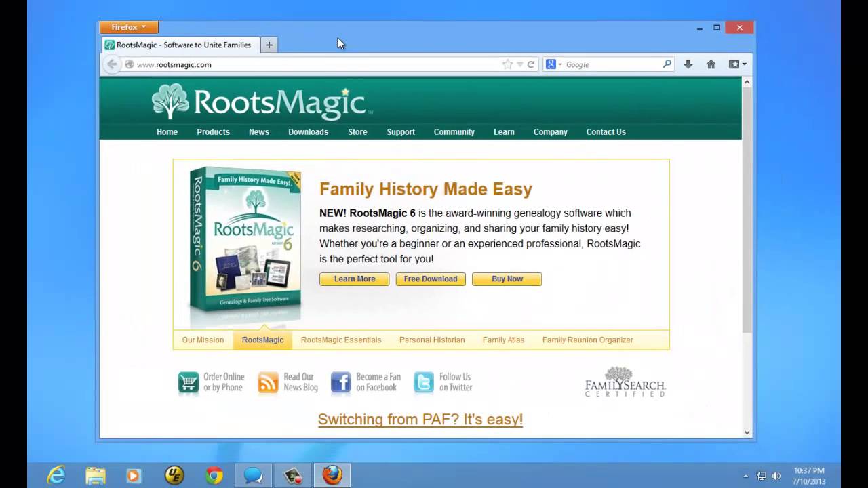Open the media player taskbar icon

[x=134, y=476]
